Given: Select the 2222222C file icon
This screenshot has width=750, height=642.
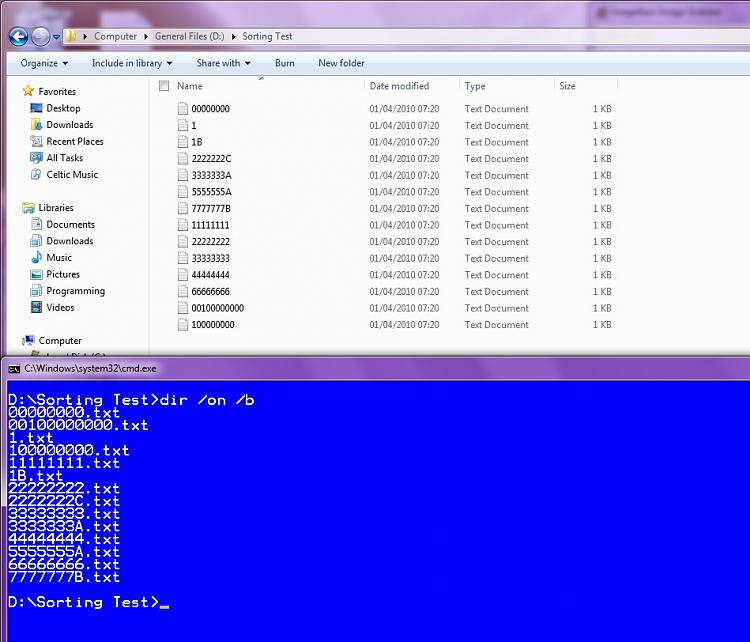Looking at the screenshot, I should [x=183, y=158].
